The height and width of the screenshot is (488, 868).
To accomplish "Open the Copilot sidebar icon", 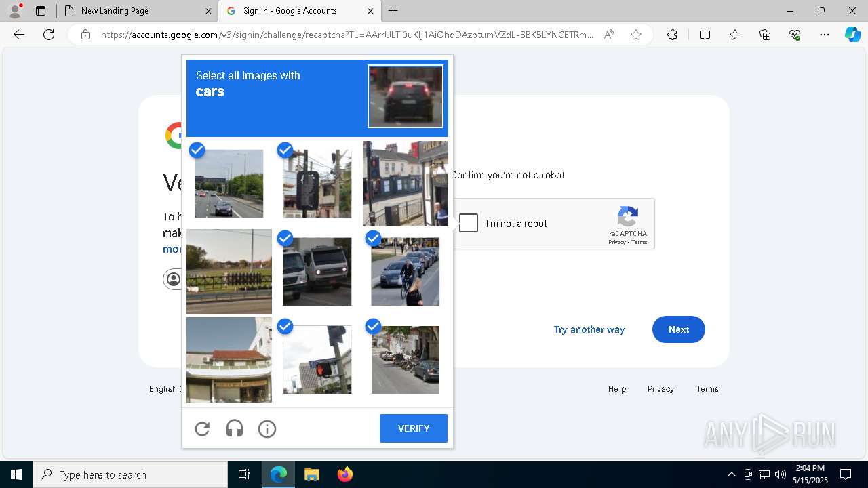I will click(852, 35).
